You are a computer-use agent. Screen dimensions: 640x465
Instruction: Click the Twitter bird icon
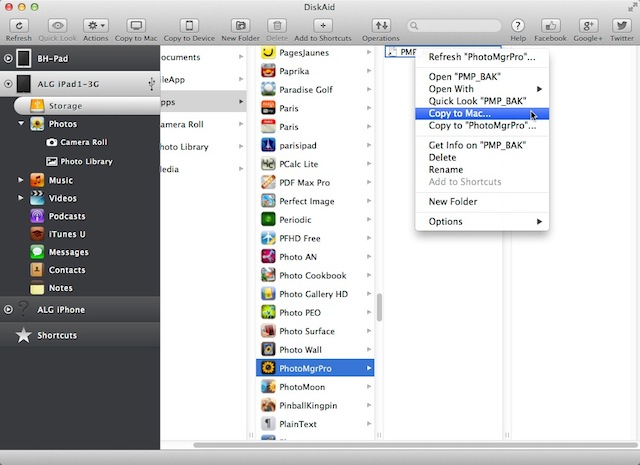[x=622, y=26]
